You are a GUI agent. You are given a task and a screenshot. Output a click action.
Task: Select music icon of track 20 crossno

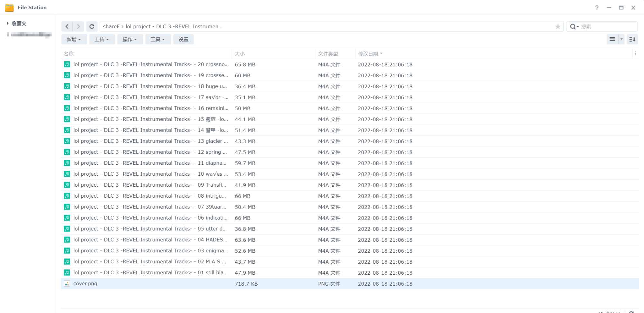pos(67,64)
